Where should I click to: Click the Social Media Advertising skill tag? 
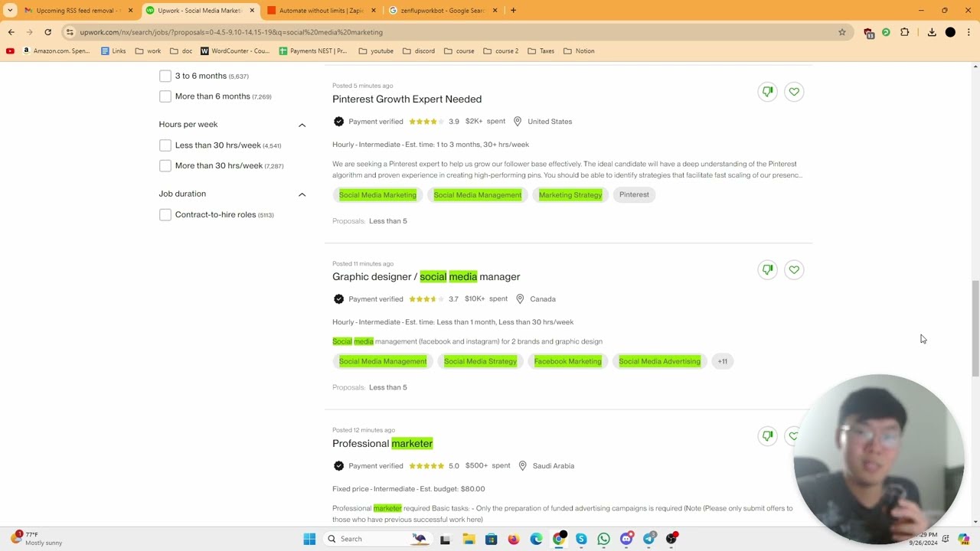(x=659, y=361)
